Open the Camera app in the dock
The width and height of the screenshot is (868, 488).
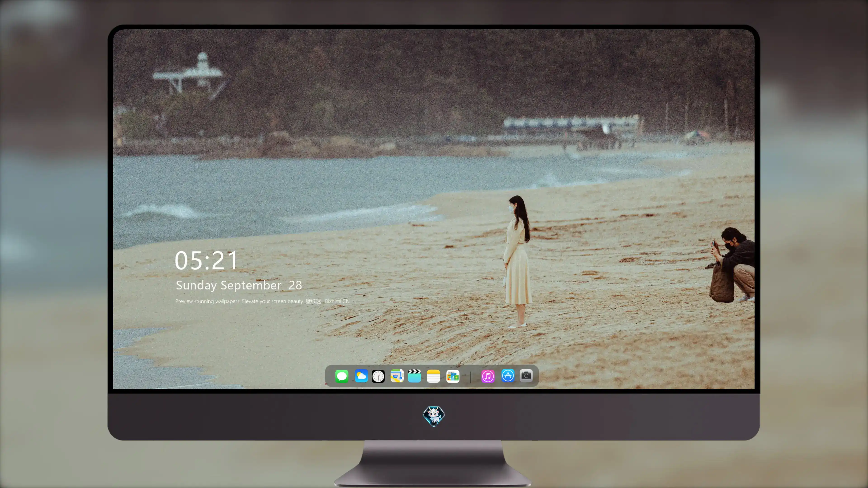click(526, 375)
